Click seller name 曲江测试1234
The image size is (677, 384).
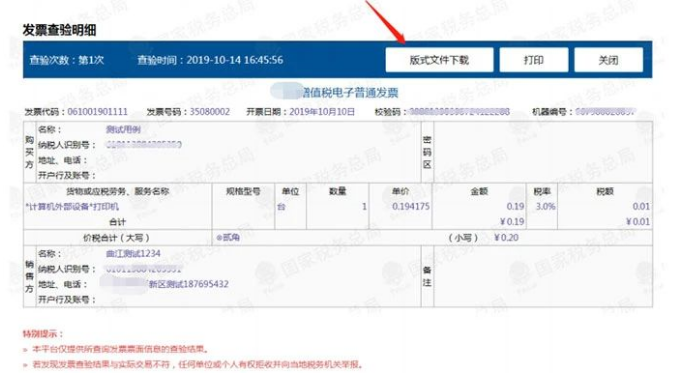(133, 254)
